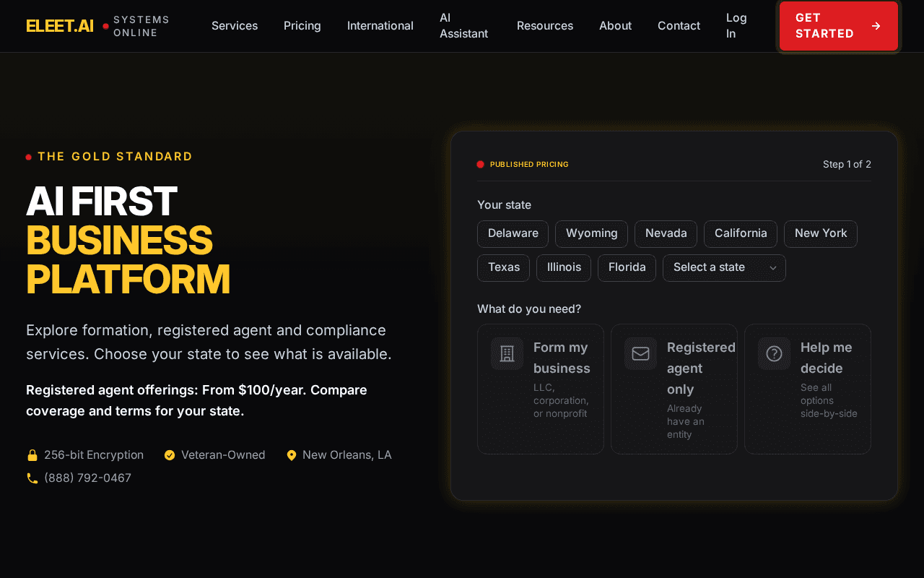Select the Registered agent only card
This screenshot has height=578, width=924.
point(674,389)
